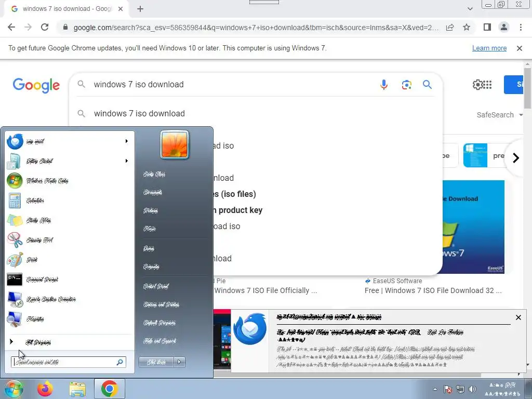Open the SafeSearch dropdown

click(499, 115)
